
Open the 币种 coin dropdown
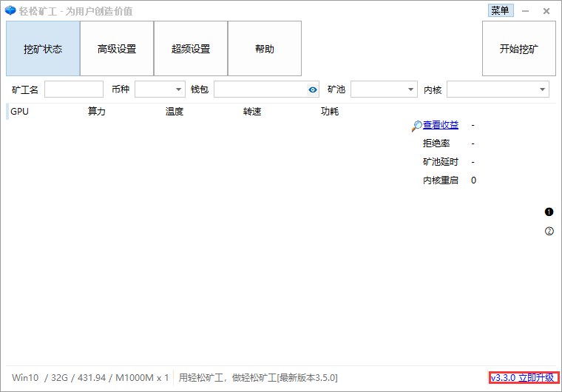click(160, 89)
